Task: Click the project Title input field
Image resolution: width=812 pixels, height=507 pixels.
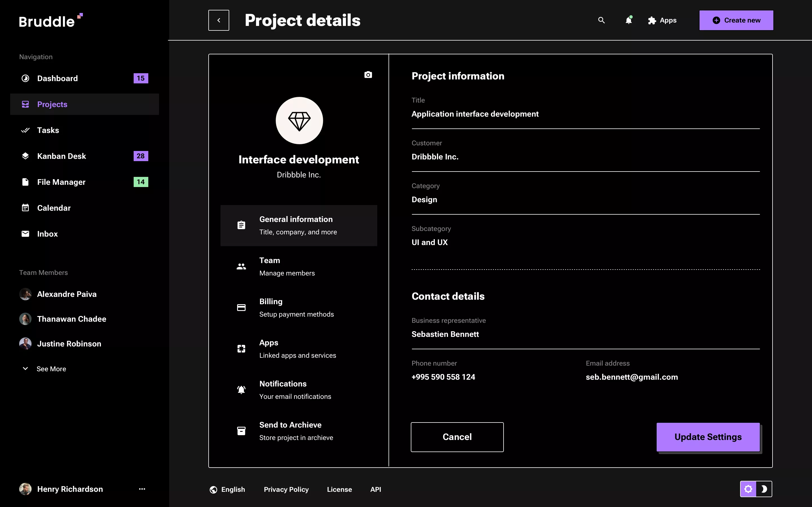Action: coord(585,114)
